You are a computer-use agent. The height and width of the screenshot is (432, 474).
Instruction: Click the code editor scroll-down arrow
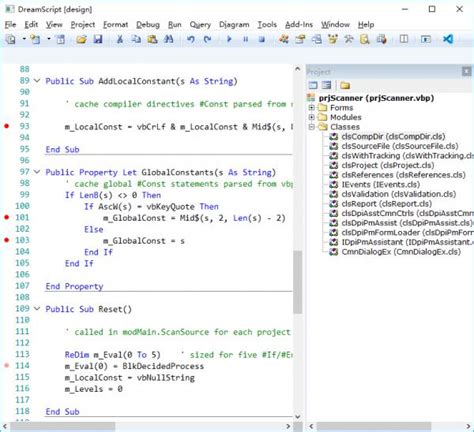click(x=297, y=416)
